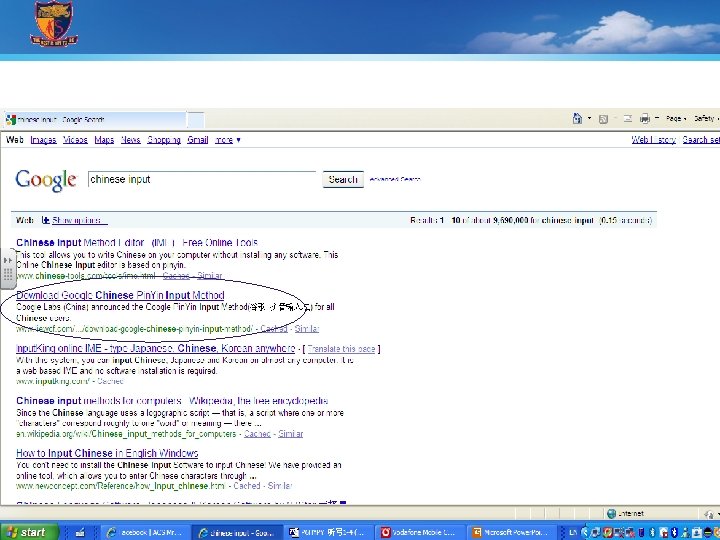Viewport: 720px width, 540px height.
Task: Switch to Vodafone Mobile taskbar window
Action: tap(421, 533)
